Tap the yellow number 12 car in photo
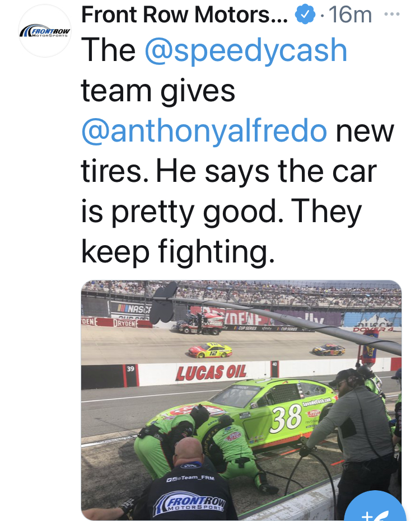Viewport: 420px width, 521px height. [210, 350]
